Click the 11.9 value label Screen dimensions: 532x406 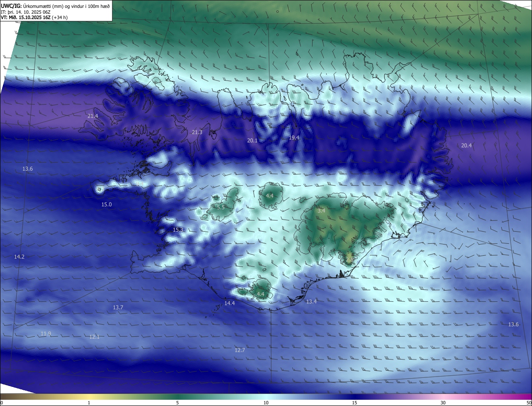click(46, 334)
